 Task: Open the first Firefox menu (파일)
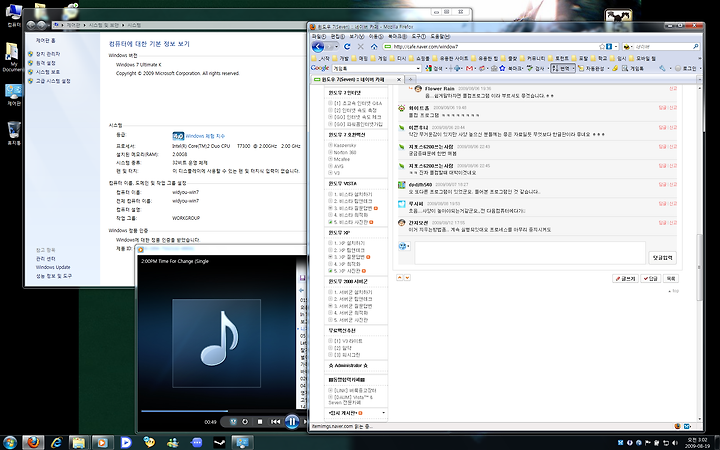point(319,36)
